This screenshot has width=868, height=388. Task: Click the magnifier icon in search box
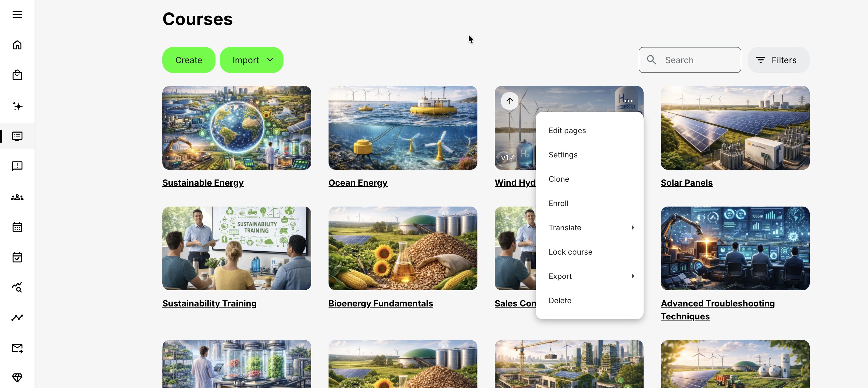(x=651, y=60)
